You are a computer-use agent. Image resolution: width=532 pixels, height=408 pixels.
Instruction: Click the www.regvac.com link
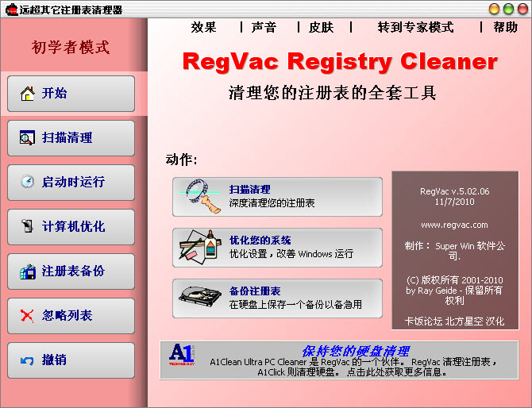(454, 225)
